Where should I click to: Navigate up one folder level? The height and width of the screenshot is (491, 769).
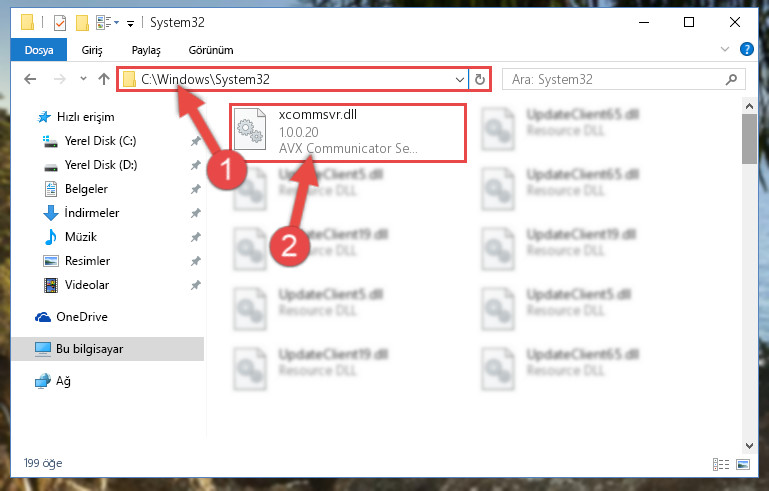click(x=103, y=79)
